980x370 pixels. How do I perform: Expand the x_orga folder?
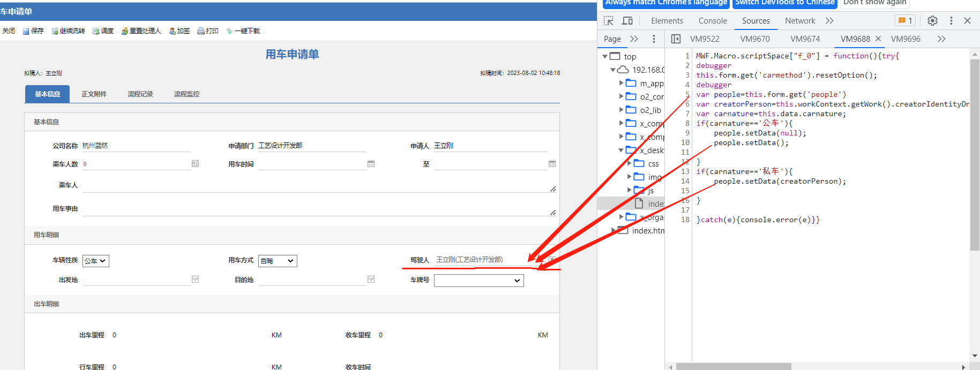pyautogui.click(x=622, y=217)
